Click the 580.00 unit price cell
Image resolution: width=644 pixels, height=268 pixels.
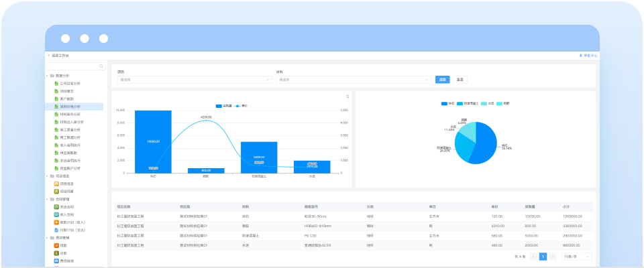(x=496, y=236)
